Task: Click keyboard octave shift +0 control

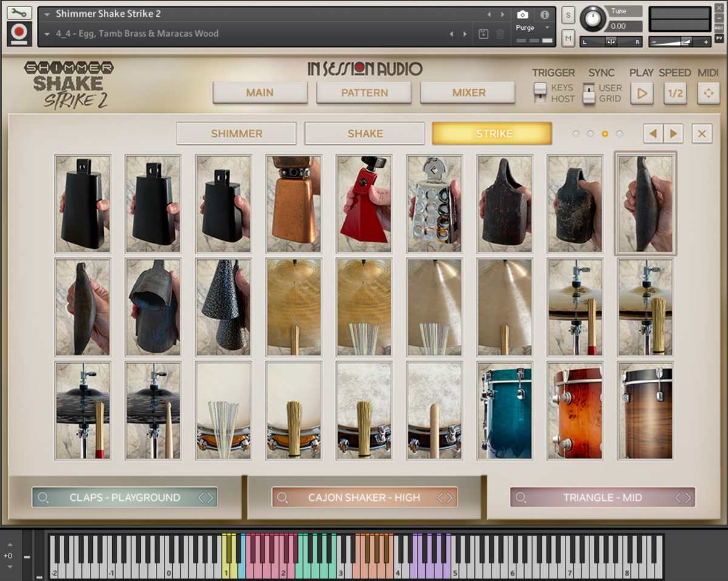Action: pyautogui.click(x=8, y=556)
